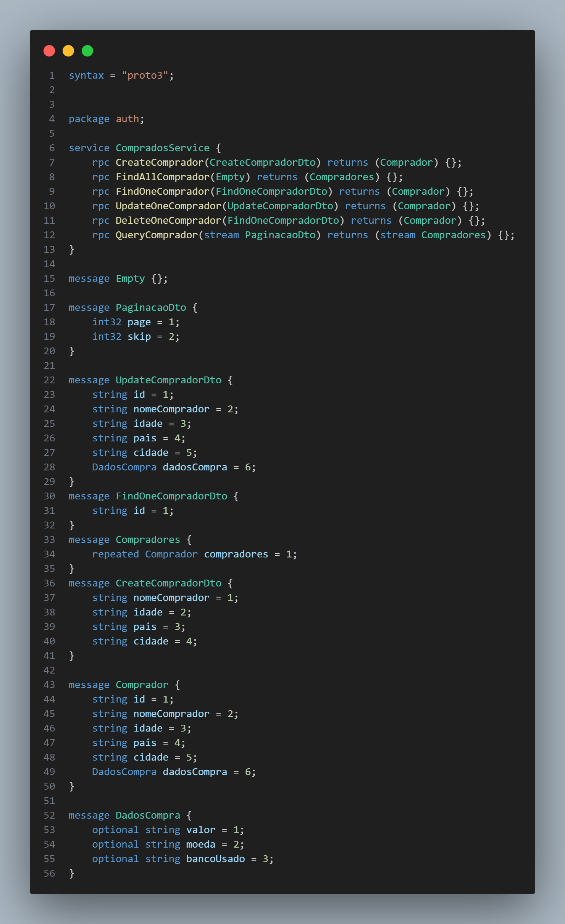The width and height of the screenshot is (565, 924).
Task: Click UpdateCompradorDto message declaration name
Action: (168, 380)
